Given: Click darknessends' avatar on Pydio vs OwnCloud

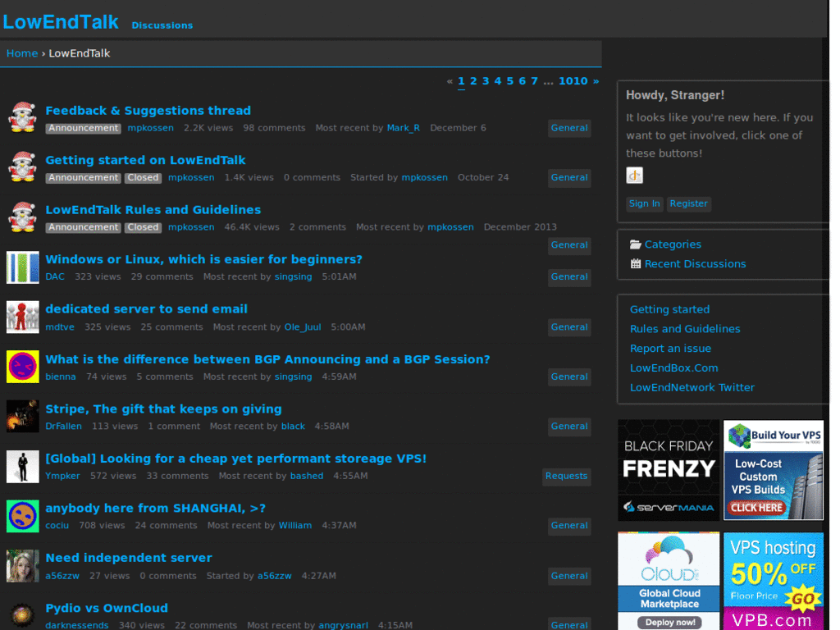Looking at the screenshot, I should click(x=22, y=614).
